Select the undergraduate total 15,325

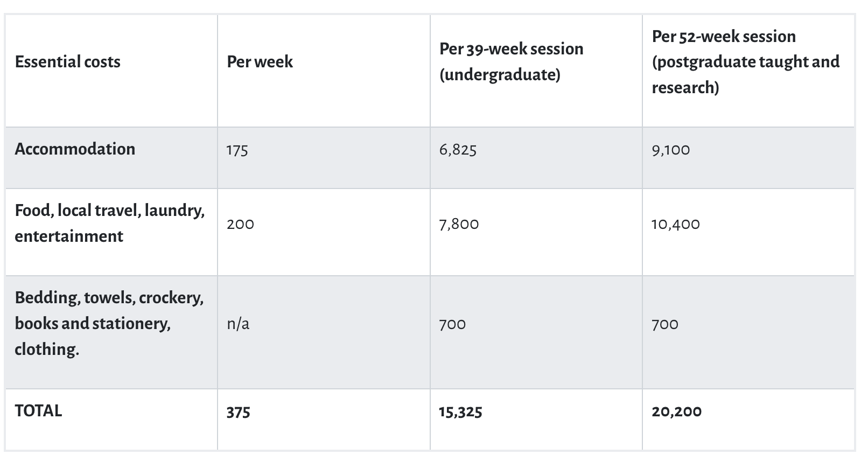pos(460,412)
